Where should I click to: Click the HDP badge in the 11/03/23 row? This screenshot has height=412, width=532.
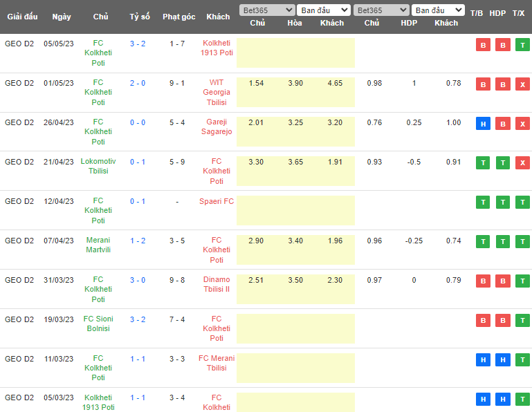click(x=502, y=360)
